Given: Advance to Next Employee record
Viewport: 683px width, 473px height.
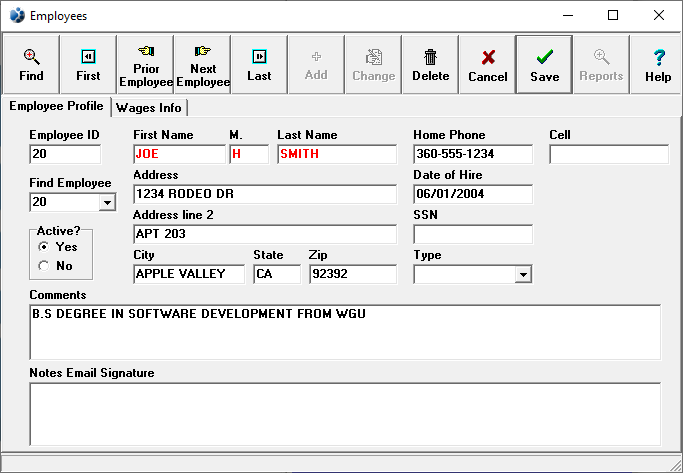Looking at the screenshot, I should click(202, 65).
